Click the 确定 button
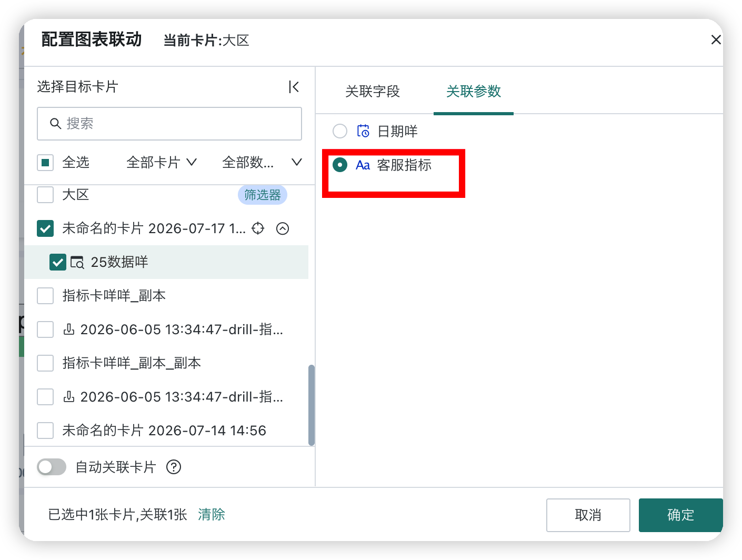This screenshot has height=560, width=742. tap(681, 515)
